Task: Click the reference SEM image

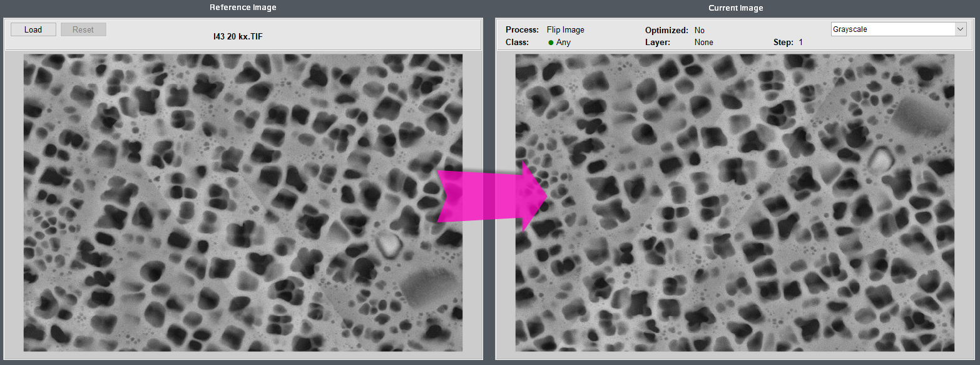Action: tap(243, 202)
